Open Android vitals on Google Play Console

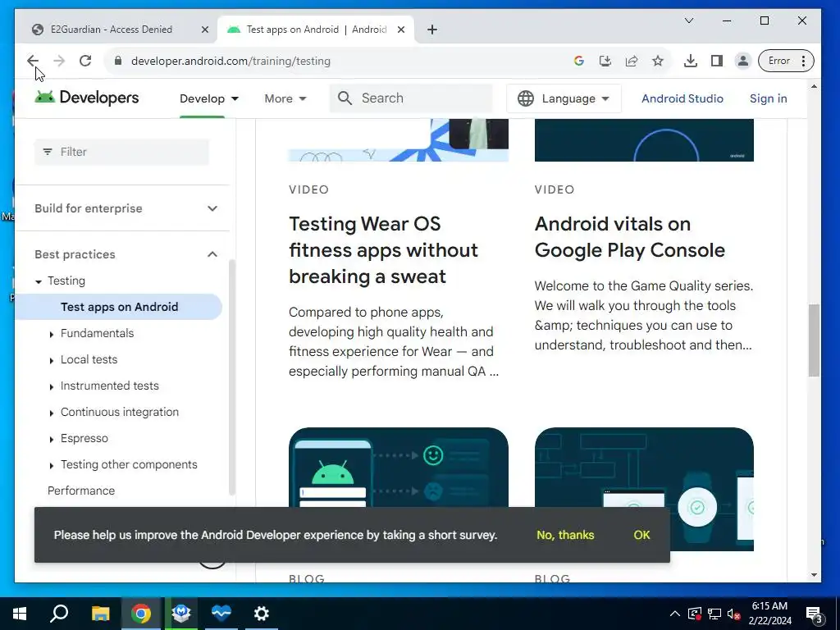point(629,237)
